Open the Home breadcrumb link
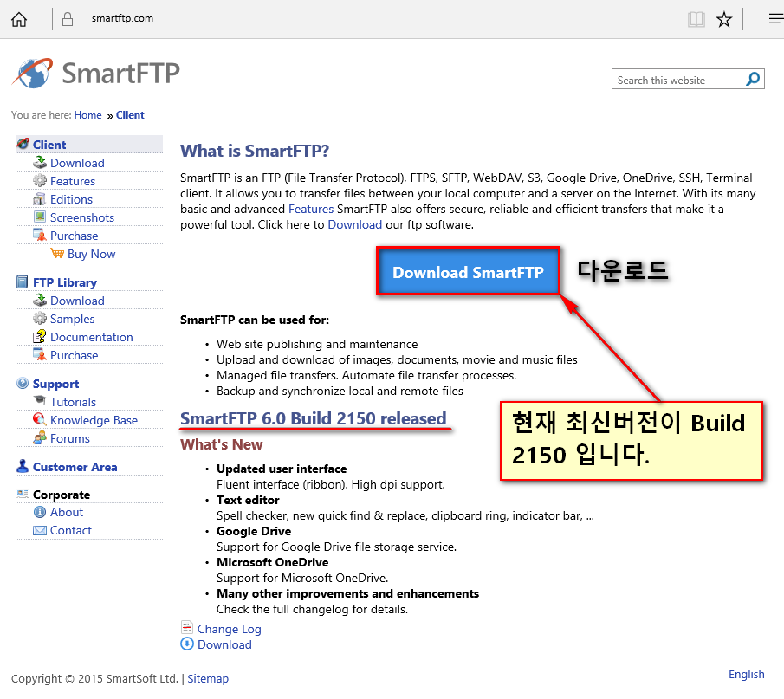The width and height of the screenshot is (784, 699). click(88, 115)
